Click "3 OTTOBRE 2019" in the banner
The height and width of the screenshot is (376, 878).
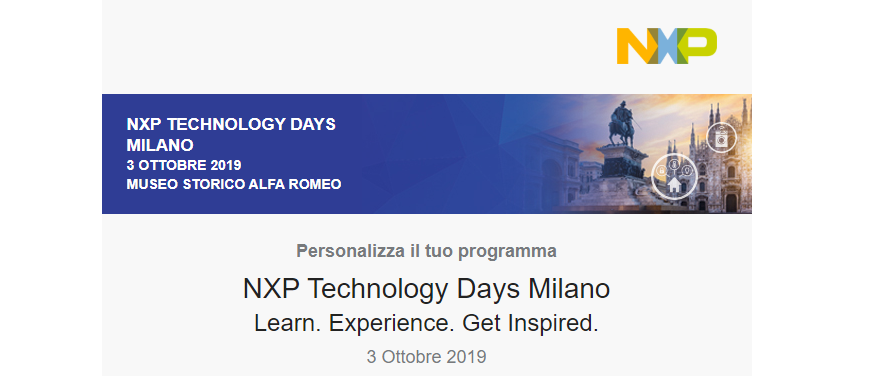(184, 165)
